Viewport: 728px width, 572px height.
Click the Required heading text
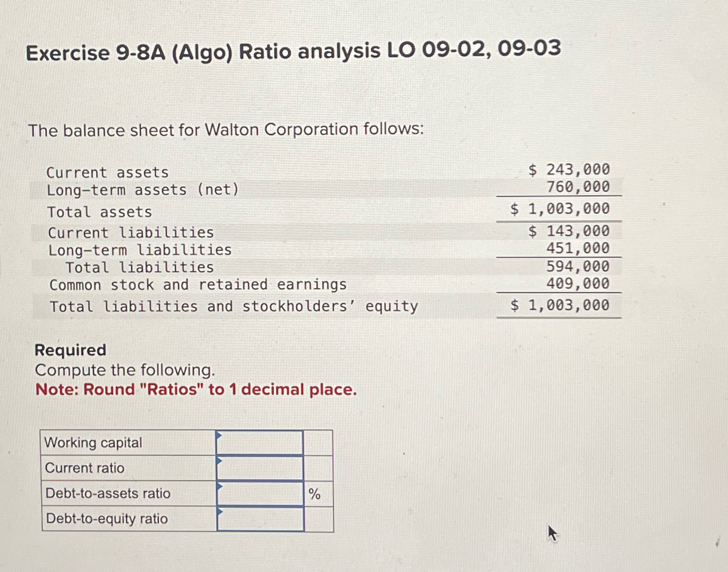click(70, 350)
